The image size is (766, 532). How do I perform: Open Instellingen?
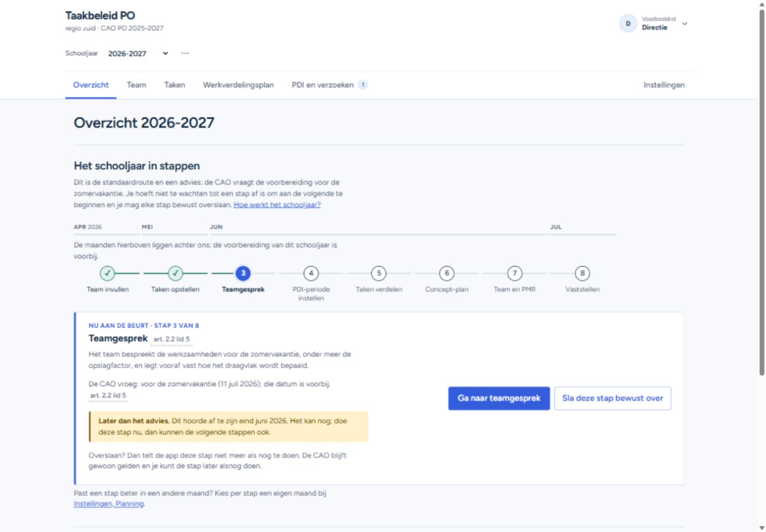point(664,85)
